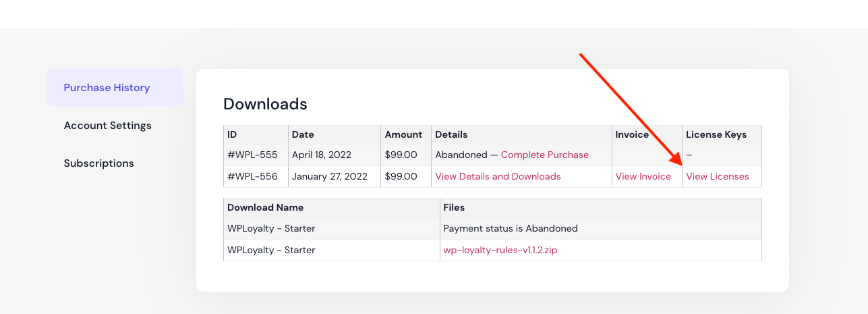The width and height of the screenshot is (868, 314).
Task: Click the Downloads heading
Action: click(x=265, y=104)
